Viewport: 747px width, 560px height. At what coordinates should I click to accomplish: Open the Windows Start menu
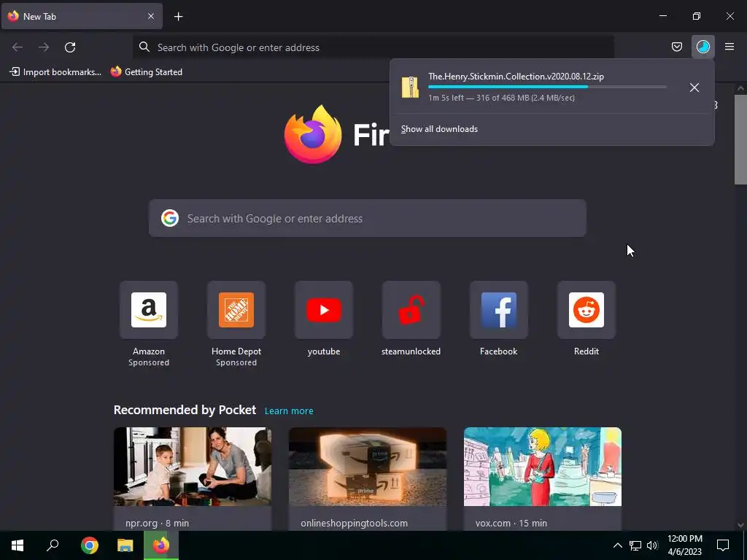(18, 545)
